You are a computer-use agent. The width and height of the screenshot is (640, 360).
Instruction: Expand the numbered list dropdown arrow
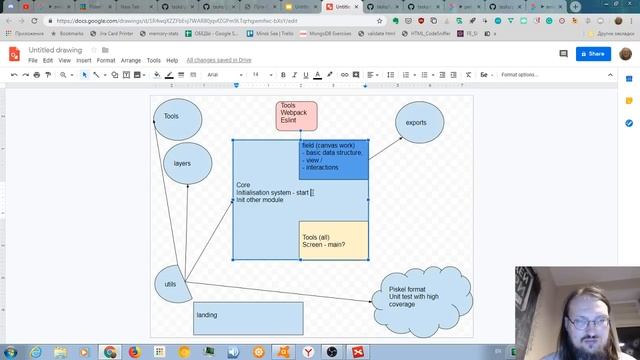click(x=414, y=75)
